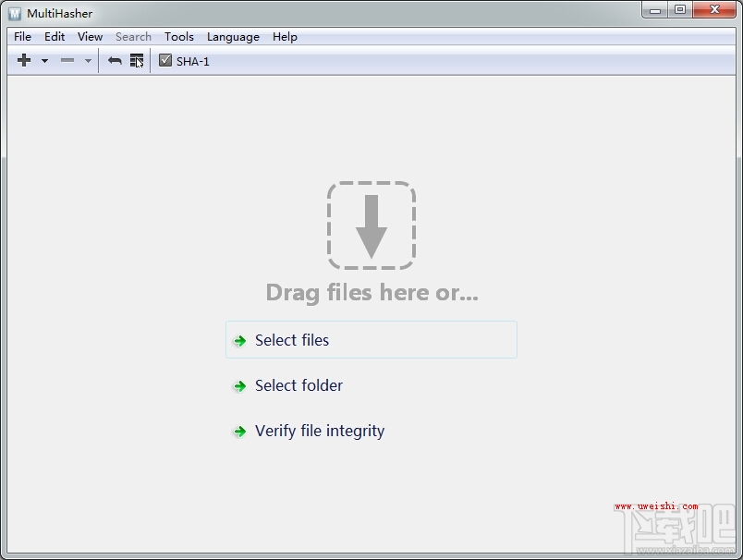Click the Select files link

[x=371, y=340]
